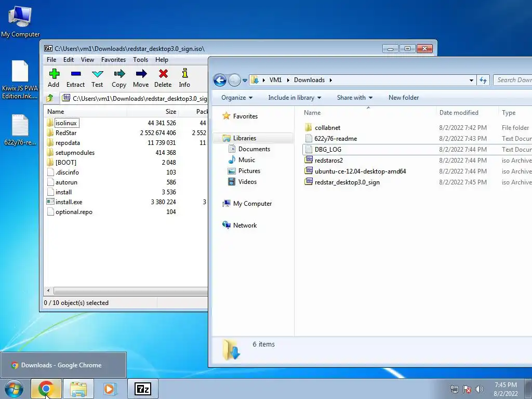The height and width of the screenshot is (399, 532).
Task: Open the View menu in 7-Zip
Action: tap(87, 60)
